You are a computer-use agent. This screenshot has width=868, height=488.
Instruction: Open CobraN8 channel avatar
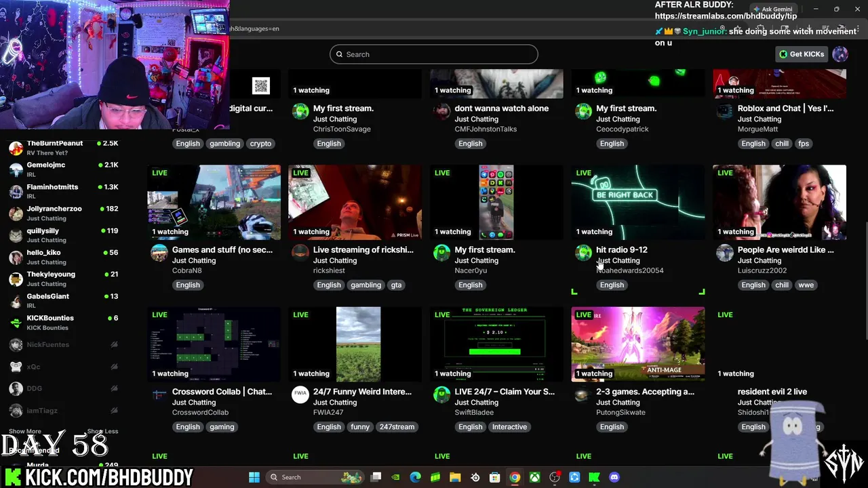(x=159, y=253)
